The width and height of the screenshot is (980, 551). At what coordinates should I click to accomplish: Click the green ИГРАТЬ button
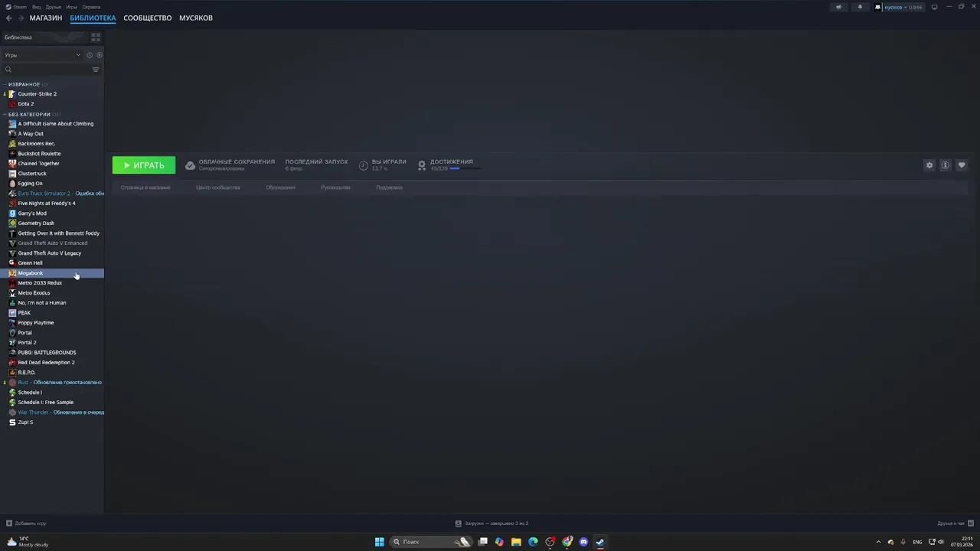tap(144, 165)
